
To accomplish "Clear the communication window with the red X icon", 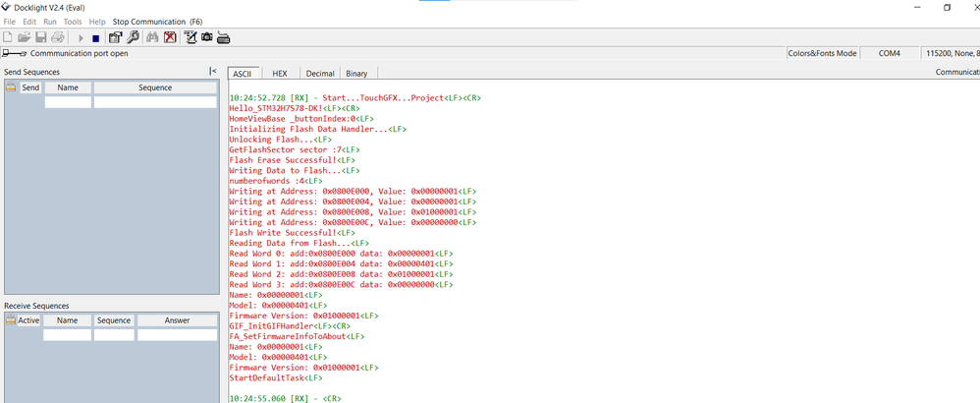I will point(169,37).
